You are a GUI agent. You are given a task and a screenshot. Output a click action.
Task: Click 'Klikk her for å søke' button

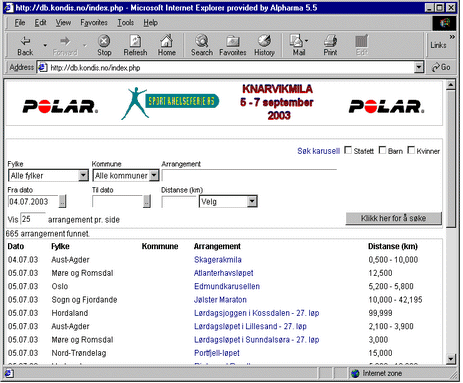pyautogui.click(x=393, y=218)
